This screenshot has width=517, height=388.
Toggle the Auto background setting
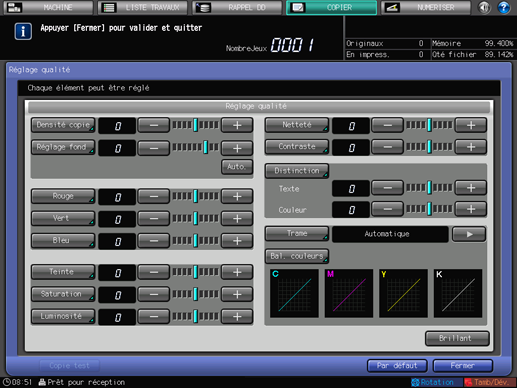point(237,167)
